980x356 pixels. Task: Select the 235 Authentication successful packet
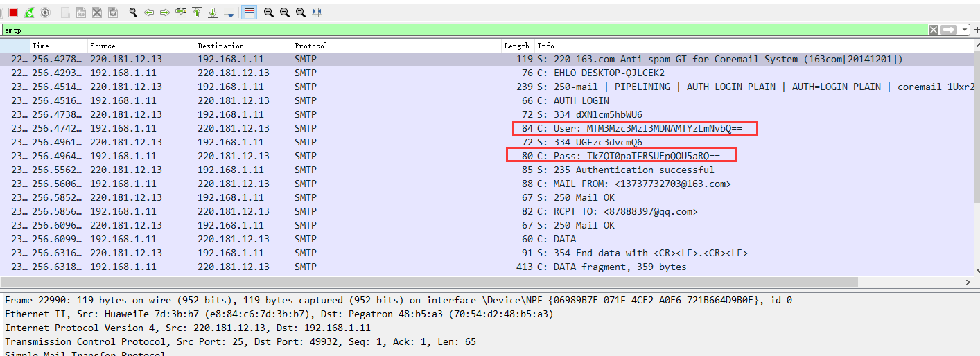487,170
